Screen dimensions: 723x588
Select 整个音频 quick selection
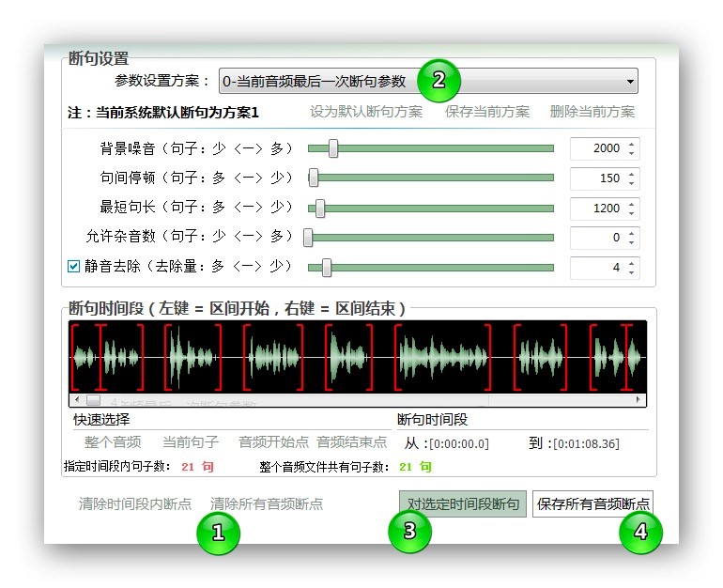(113, 442)
